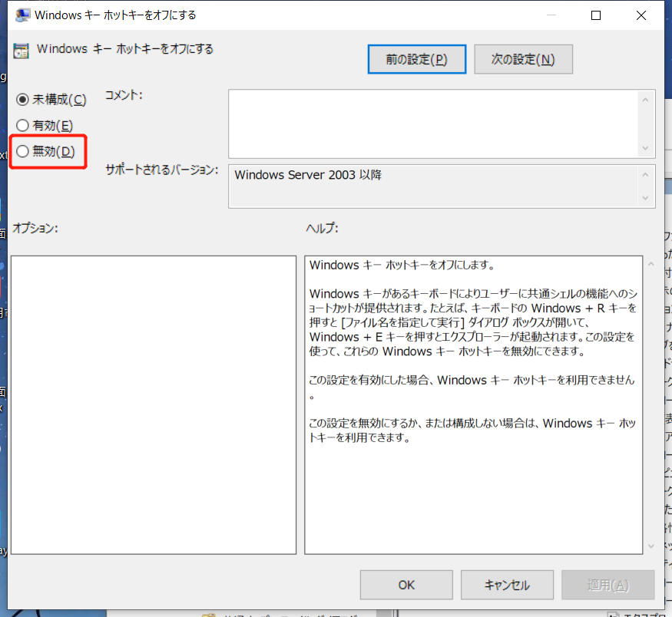Select the 未構成(C) radio button
Screen dimensions: 672x617
click(22, 100)
